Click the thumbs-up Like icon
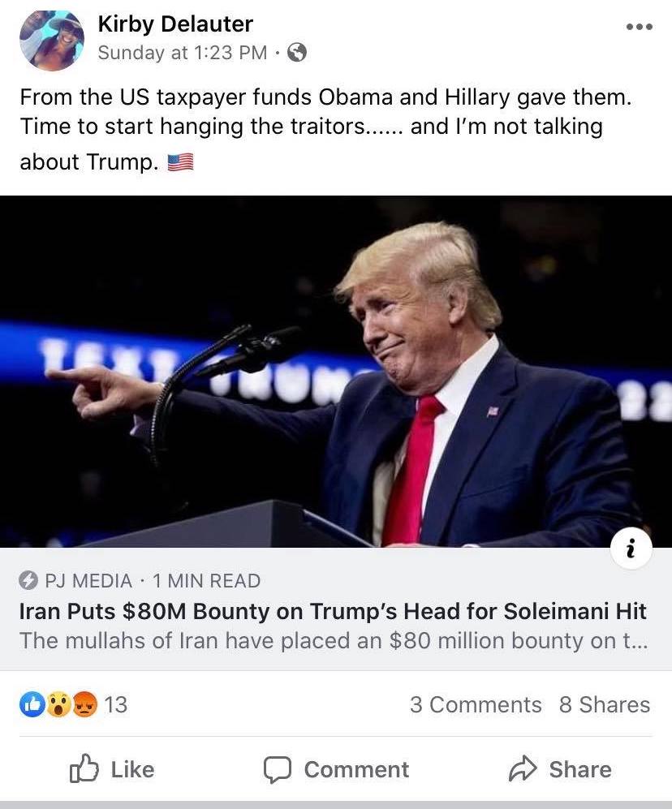The width and height of the screenshot is (672, 809). (84, 768)
